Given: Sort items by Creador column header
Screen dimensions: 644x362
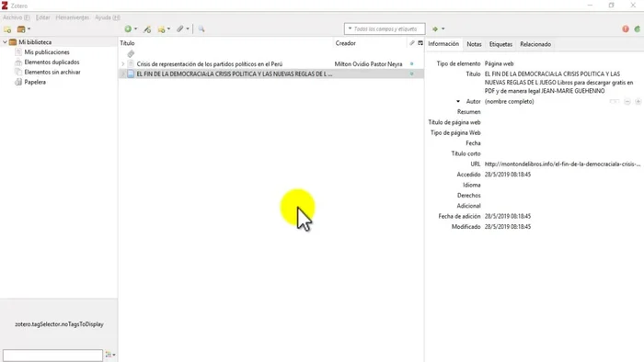Looking at the screenshot, I should pos(371,43).
